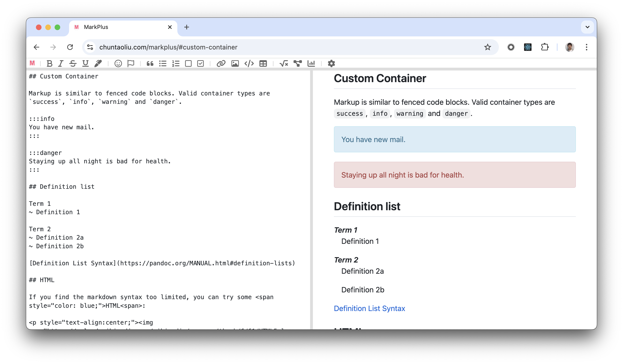Insert an emoji with smiley icon
The width and height of the screenshot is (623, 364).
(118, 63)
